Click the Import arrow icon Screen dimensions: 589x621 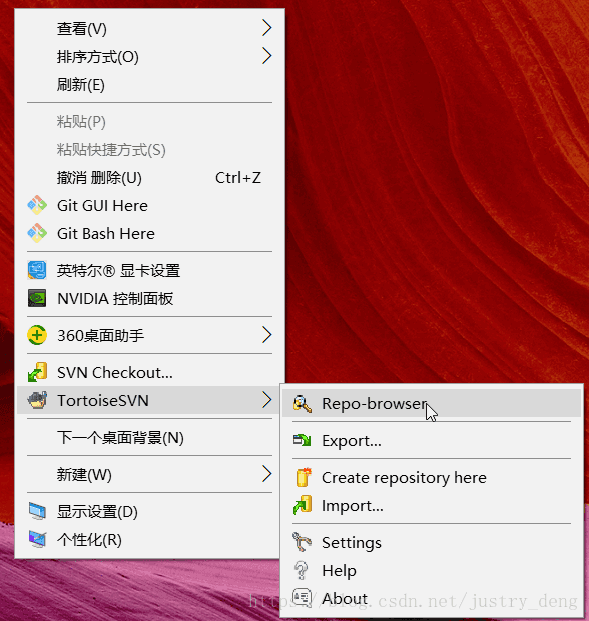pyautogui.click(x=302, y=505)
